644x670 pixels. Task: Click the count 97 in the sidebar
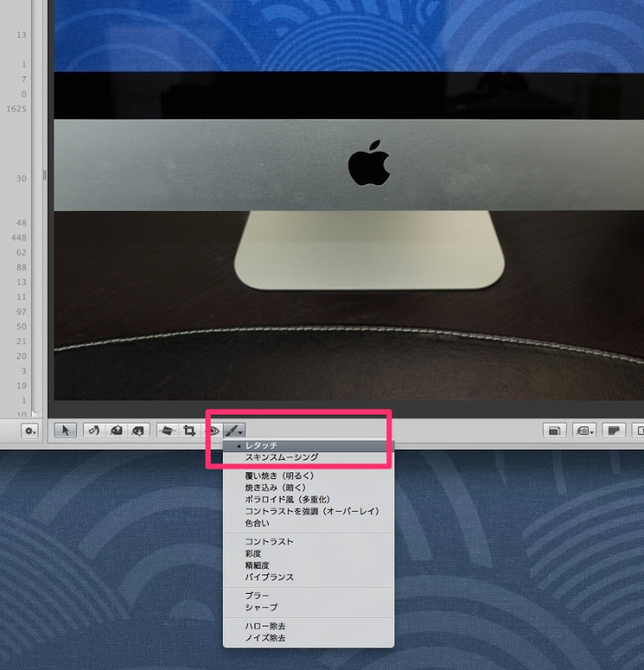(x=22, y=312)
